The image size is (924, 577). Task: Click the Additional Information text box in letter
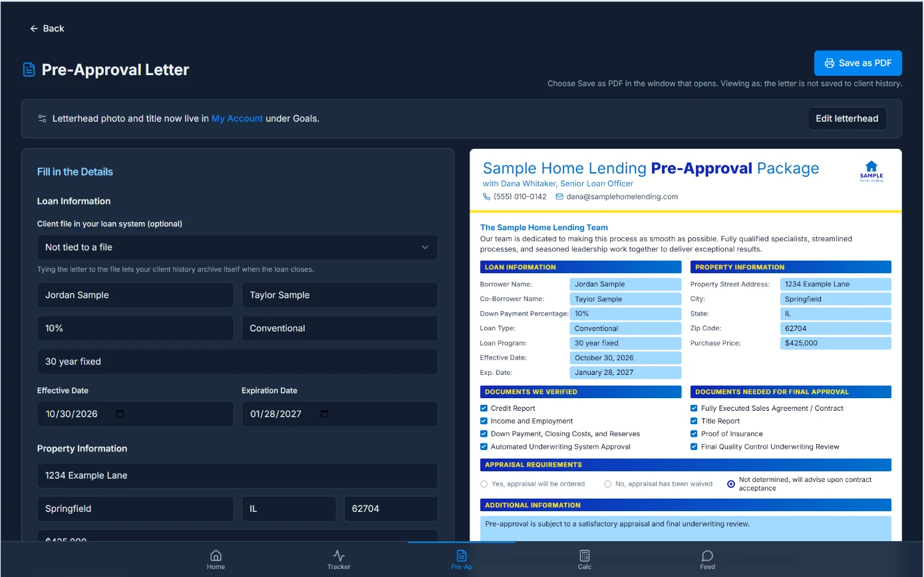click(x=686, y=528)
